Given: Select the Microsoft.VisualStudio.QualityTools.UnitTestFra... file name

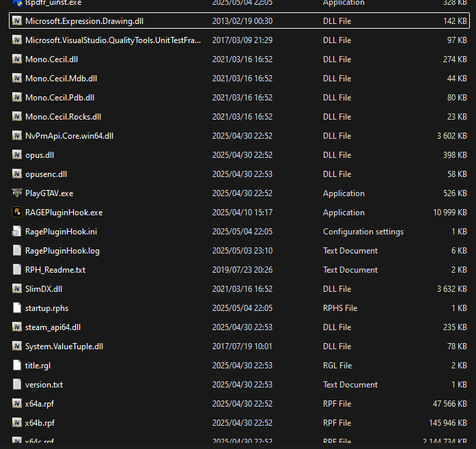Looking at the screenshot, I should pos(113,40).
